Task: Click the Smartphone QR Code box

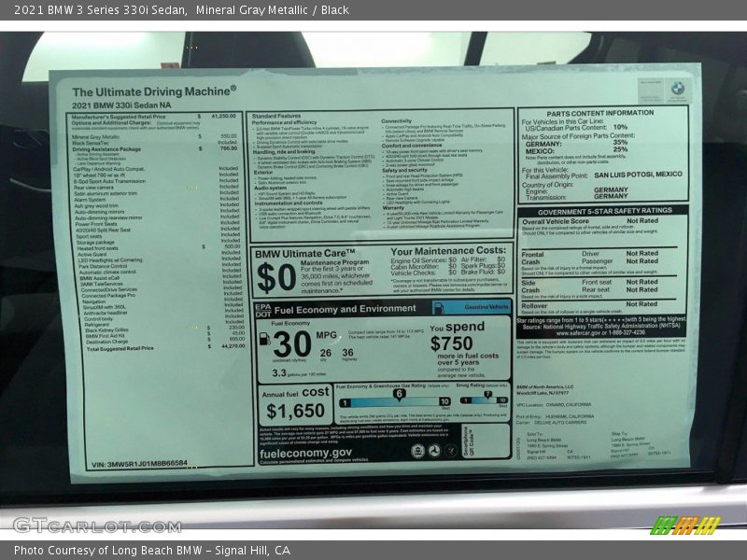Action: click(486, 441)
